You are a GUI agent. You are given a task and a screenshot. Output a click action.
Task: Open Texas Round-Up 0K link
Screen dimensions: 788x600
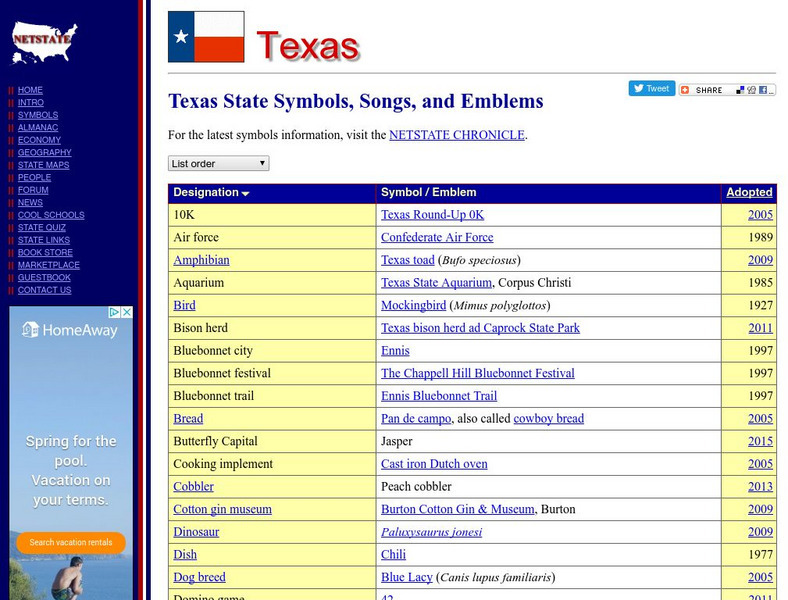coord(432,215)
